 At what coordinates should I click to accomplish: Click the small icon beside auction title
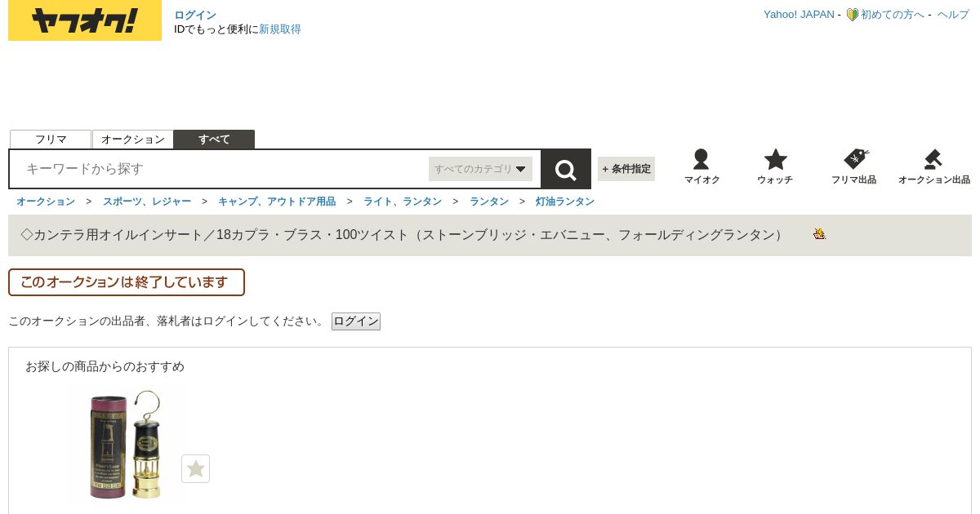tap(819, 234)
